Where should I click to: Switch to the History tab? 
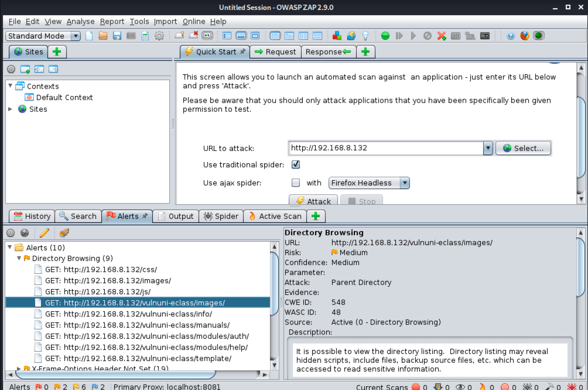[32, 216]
